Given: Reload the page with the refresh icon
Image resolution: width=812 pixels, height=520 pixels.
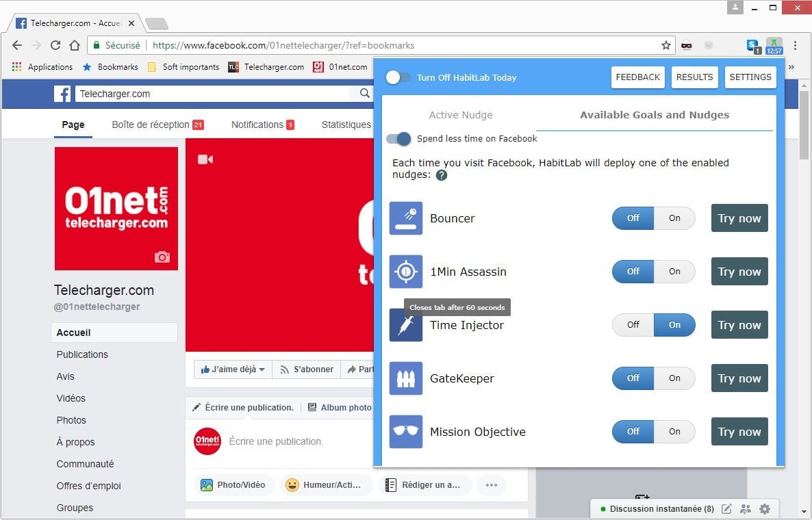Looking at the screenshot, I should (55, 46).
